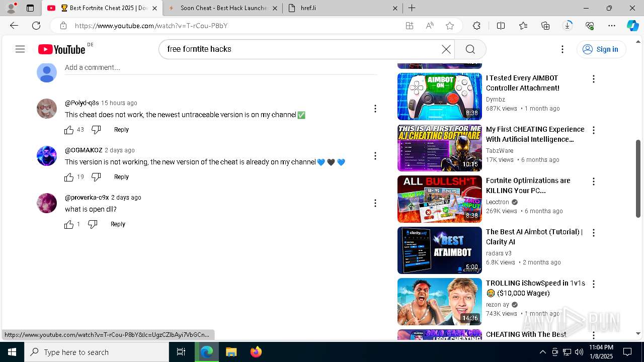
Task: Toggle Edge split screen icon
Action: 501,26
